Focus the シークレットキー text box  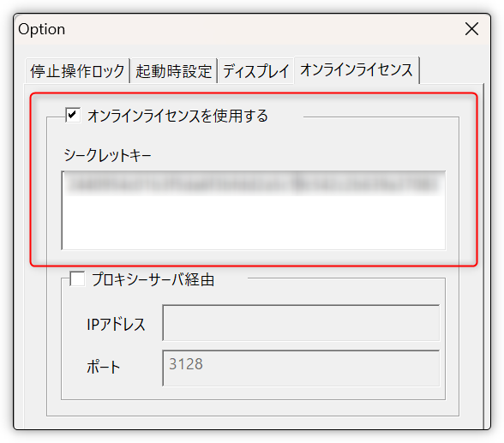click(254, 211)
